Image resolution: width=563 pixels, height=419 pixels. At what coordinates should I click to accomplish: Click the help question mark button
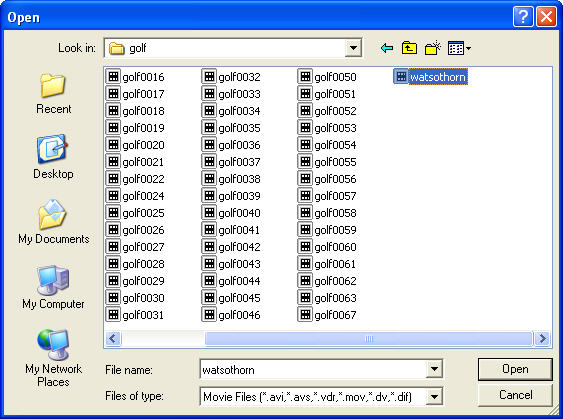coord(523,17)
